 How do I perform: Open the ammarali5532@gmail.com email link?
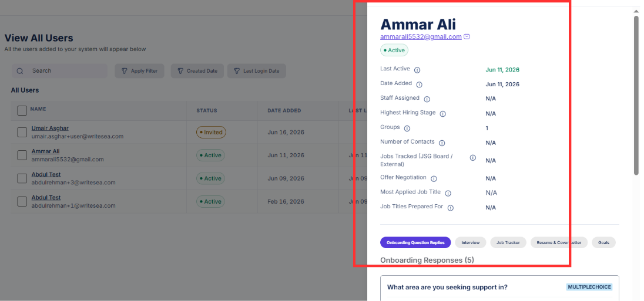point(421,36)
